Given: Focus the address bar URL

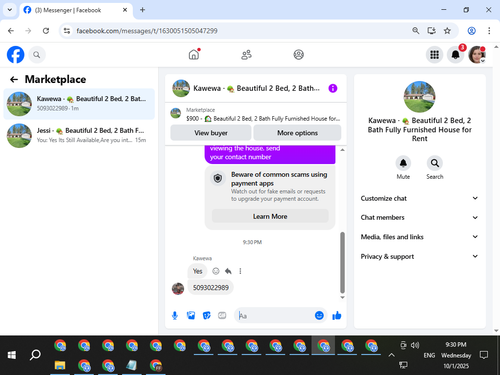Looking at the screenshot, I should (x=147, y=31).
